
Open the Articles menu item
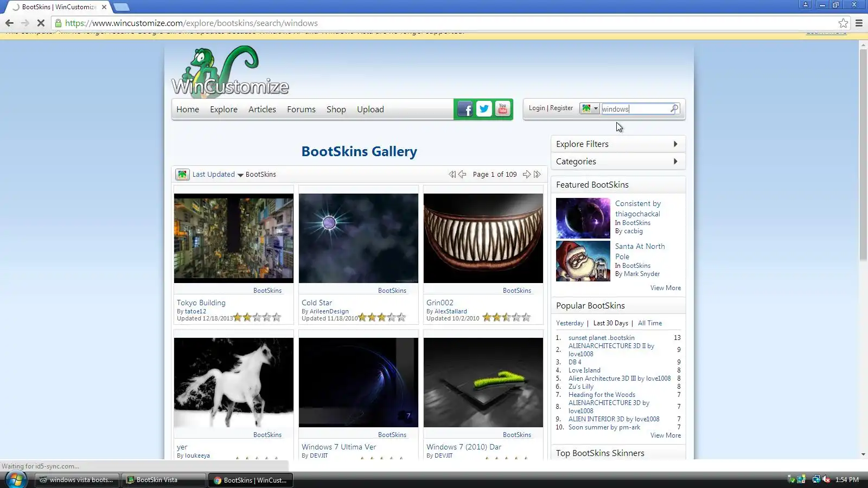coord(262,109)
